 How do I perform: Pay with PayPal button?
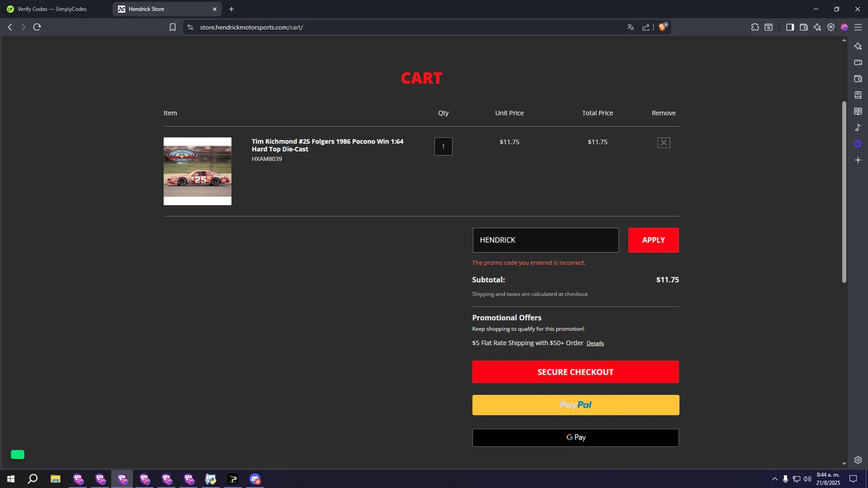coord(575,405)
